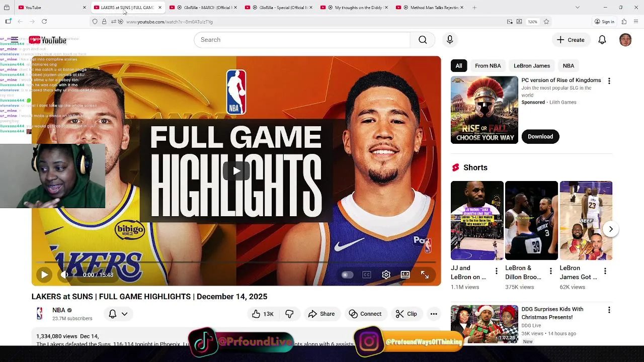Open the YouTube guide hamburger menu
Image resolution: width=644 pixels, height=362 pixels.
15,40
